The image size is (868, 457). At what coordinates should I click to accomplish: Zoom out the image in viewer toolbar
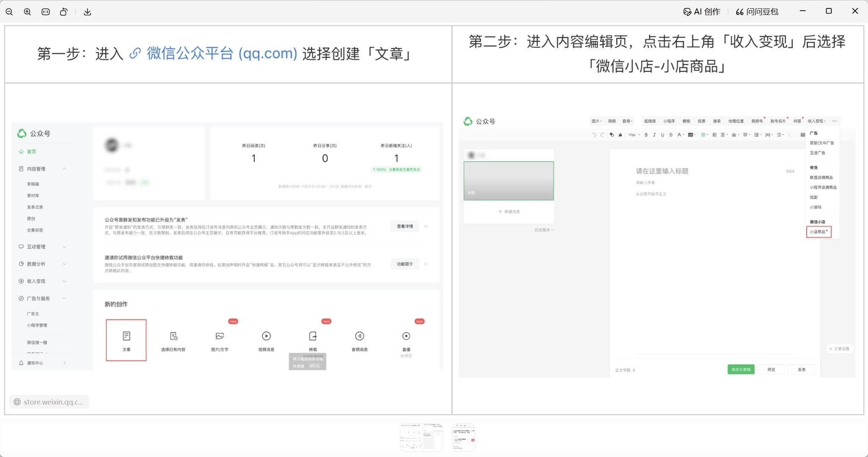[9, 12]
